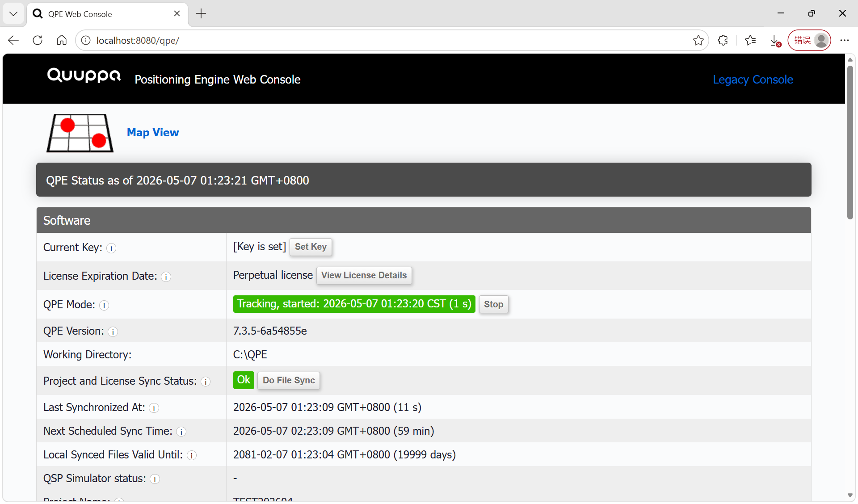The height and width of the screenshot is (504, 858).
Task: Open the downloads icon
Action: 775,40
